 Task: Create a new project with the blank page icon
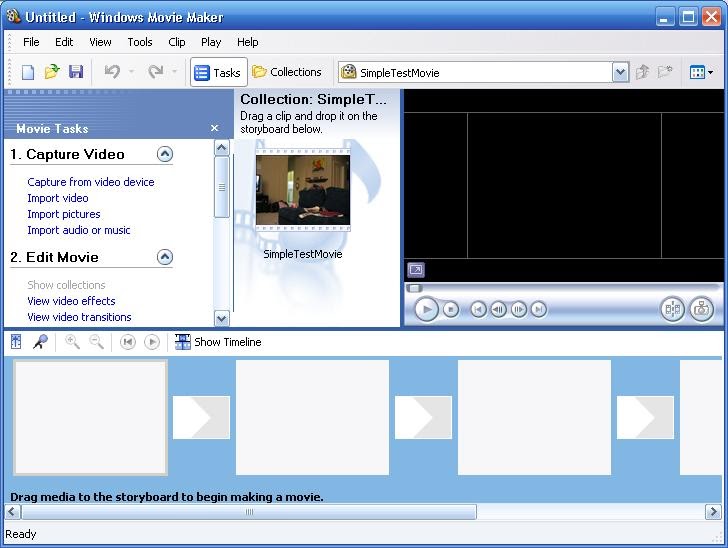click(28, 72)
